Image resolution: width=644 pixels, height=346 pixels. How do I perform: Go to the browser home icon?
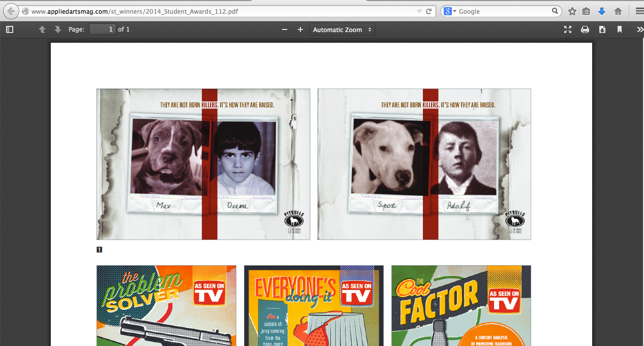[618, 11]
